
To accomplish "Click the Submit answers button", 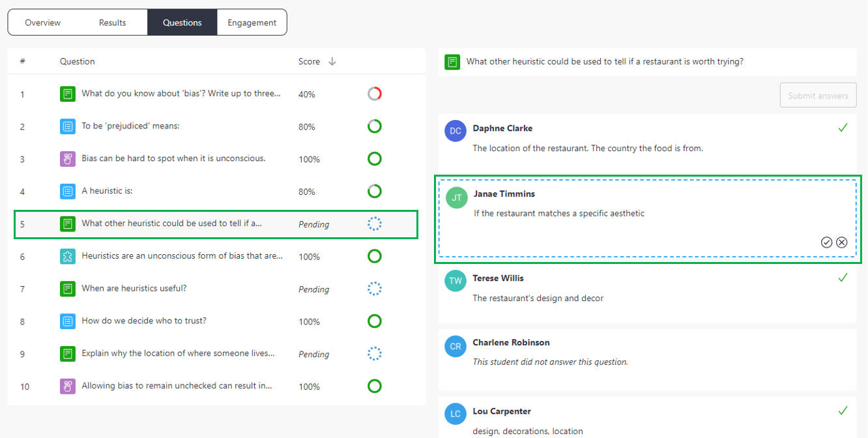I will 818,95.
